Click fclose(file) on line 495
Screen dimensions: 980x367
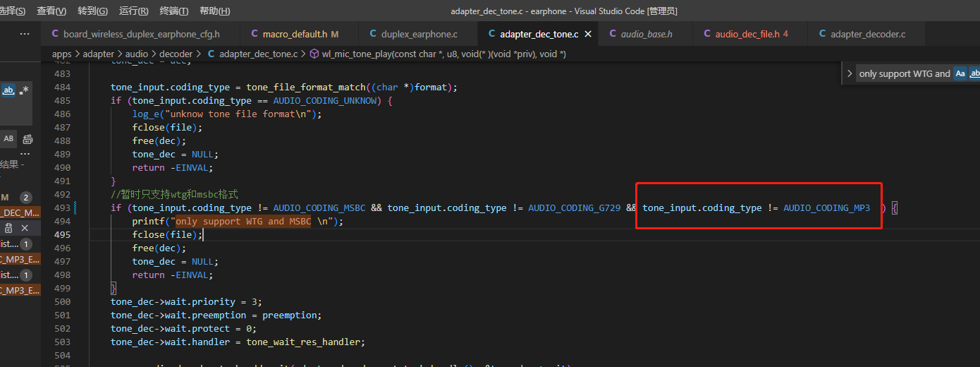(167, 234)
